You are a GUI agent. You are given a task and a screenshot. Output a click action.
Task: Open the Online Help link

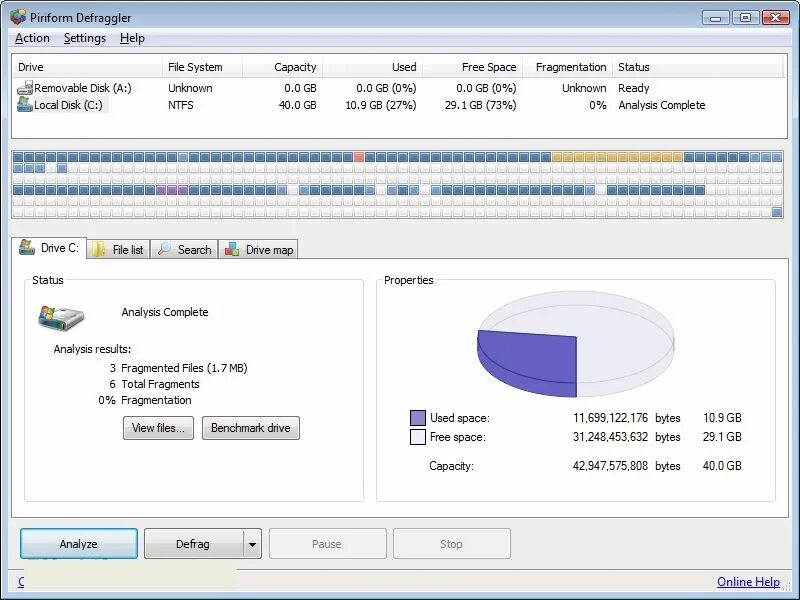pos(748,582)
